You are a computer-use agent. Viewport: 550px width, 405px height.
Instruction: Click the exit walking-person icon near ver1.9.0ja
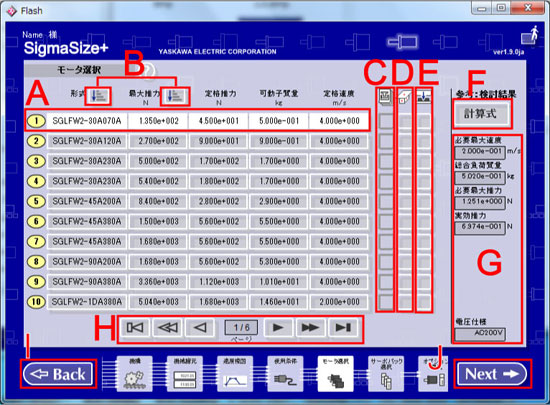(531, 35)
